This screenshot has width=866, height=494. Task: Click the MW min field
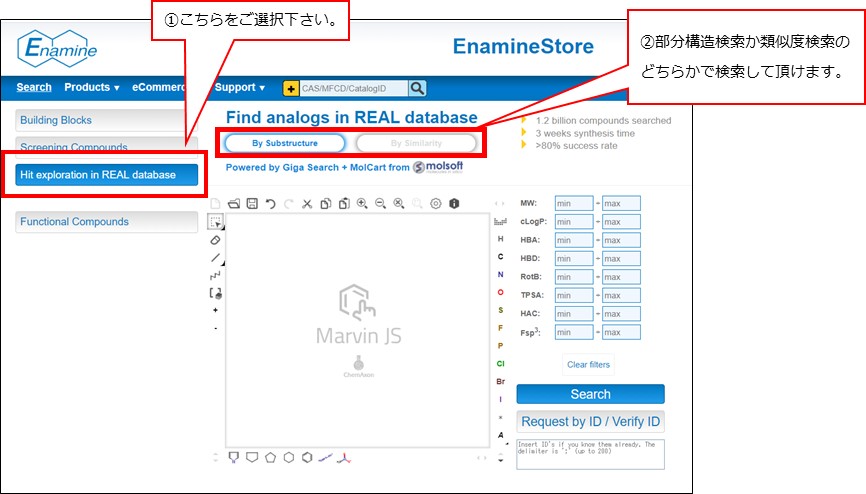(x=574, y=203)
